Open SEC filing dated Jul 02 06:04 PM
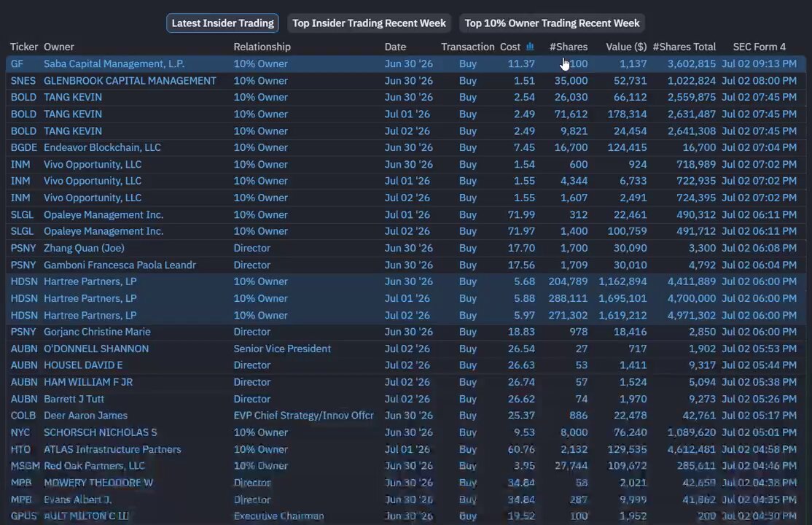This screenshot has width=812, height=525. 760,265
